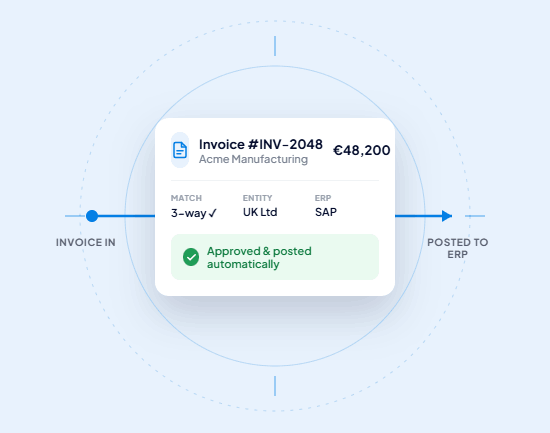The height and width of the screenshot is (433, 550).
Task: Click the MATCH field label
Action: (186, 198)
